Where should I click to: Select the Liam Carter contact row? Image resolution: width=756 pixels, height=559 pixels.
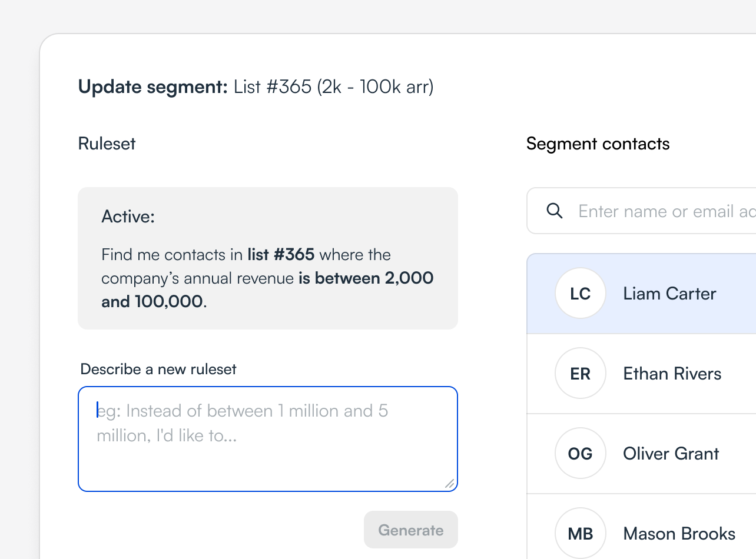[642, 294]
